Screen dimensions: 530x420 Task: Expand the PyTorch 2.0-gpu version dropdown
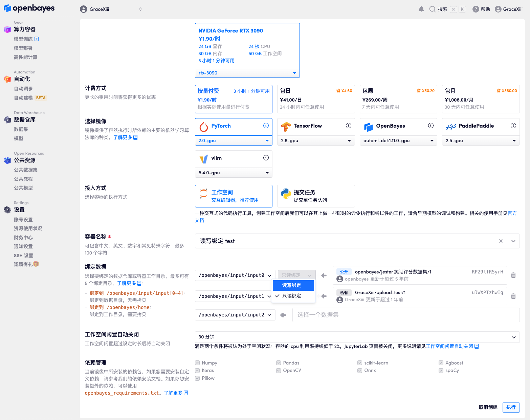(x=234, y=140)
